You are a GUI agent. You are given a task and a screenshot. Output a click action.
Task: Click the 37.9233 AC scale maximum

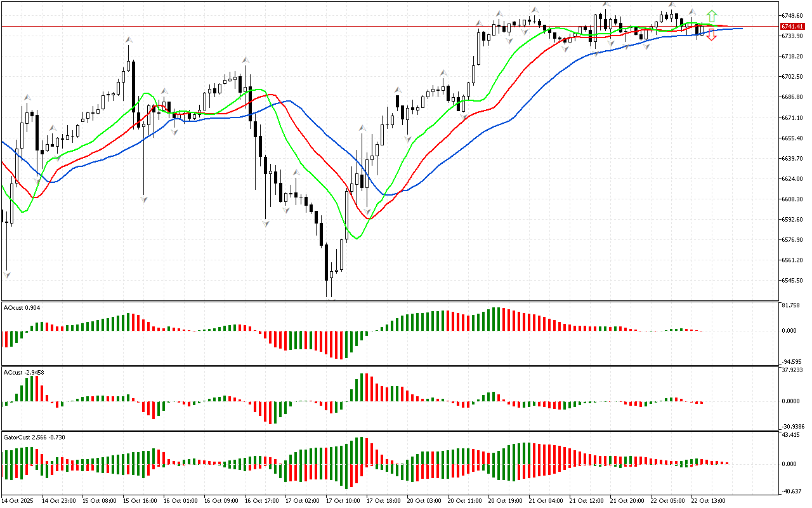792,370
